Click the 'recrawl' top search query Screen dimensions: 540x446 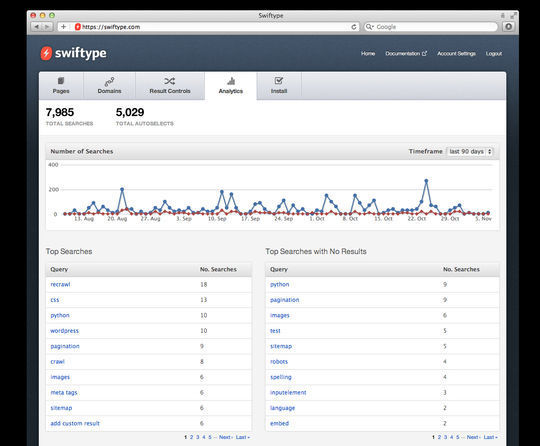click(60, 284)
